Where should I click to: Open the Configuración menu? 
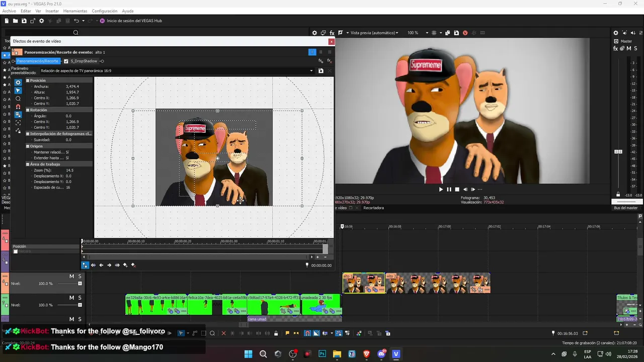(105, 11)
